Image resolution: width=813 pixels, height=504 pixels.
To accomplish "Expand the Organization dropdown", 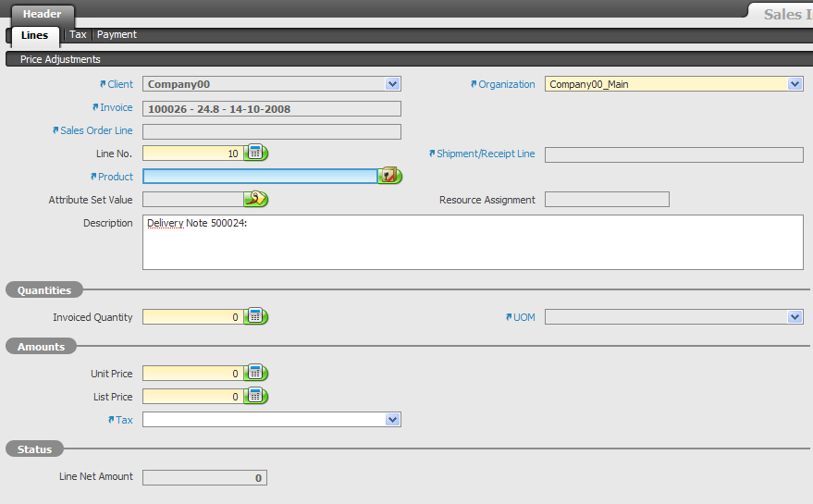I will coord(795,84).
